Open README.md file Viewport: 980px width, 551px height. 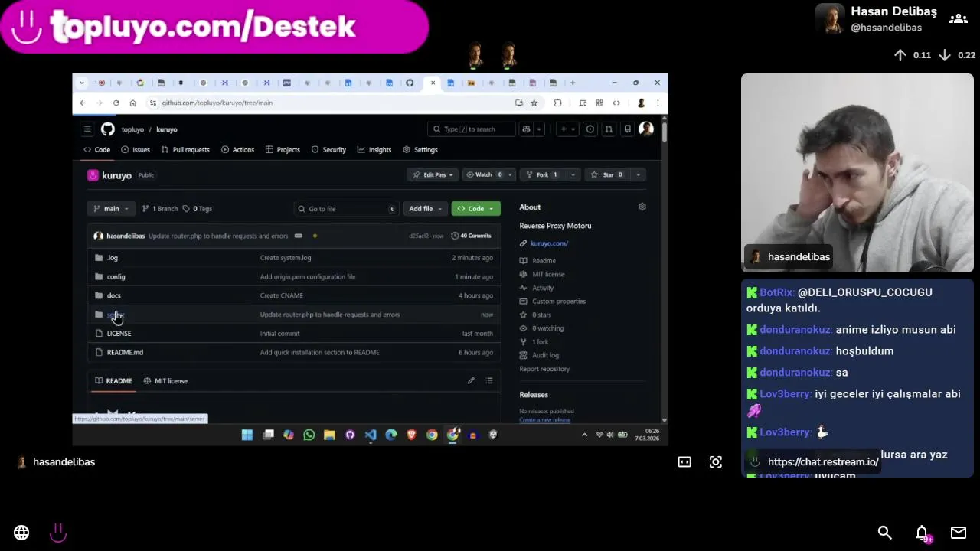click(x=125, y=352)
